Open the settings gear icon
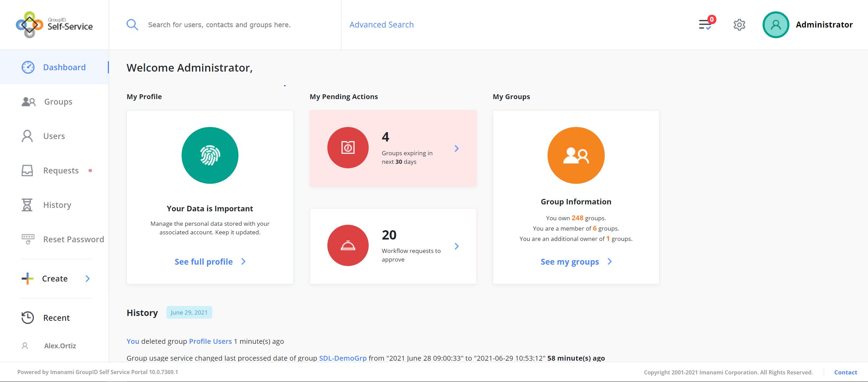 tap(739, 25)
